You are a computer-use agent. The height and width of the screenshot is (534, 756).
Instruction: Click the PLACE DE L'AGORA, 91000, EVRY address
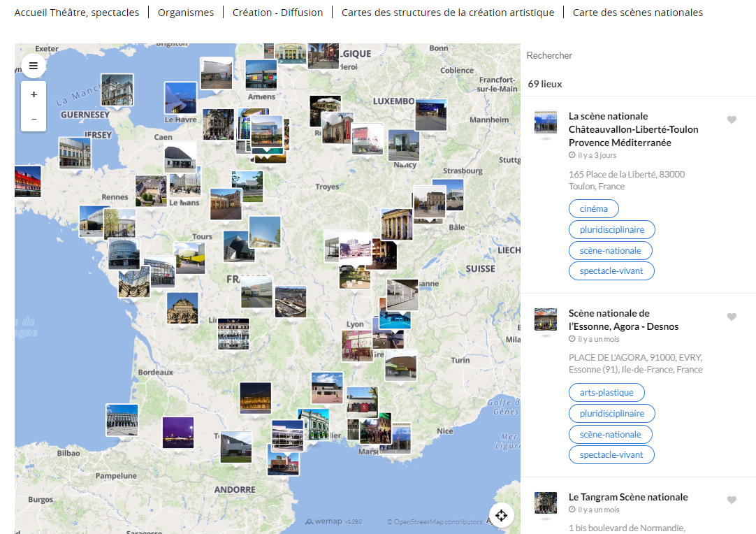click(x=635, y=363)
